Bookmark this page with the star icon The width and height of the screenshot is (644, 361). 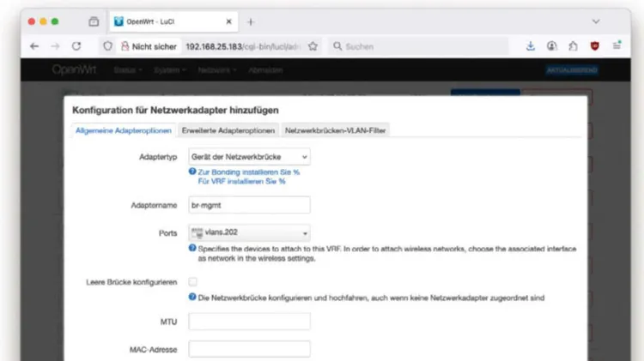pyautogui.click(x=313, y=46)
